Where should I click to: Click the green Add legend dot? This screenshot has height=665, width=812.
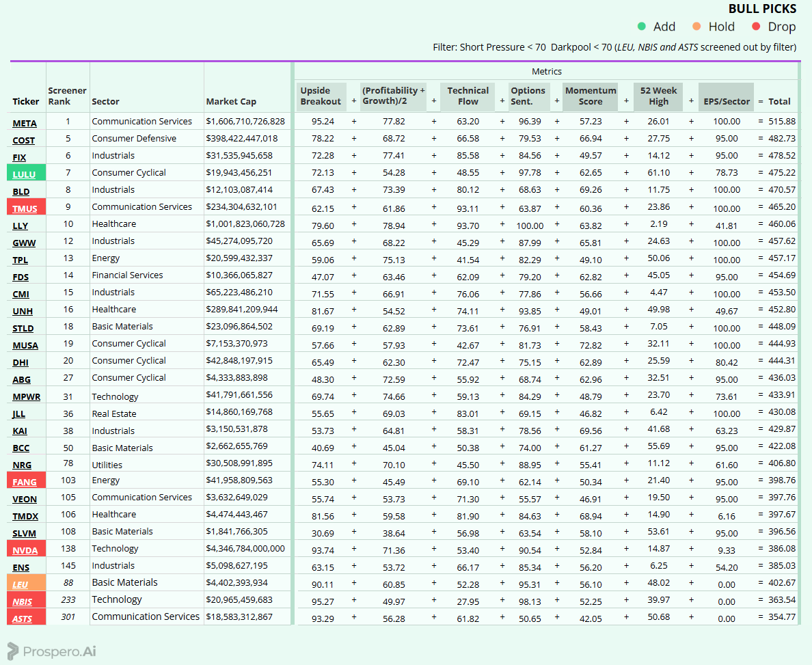642,27
